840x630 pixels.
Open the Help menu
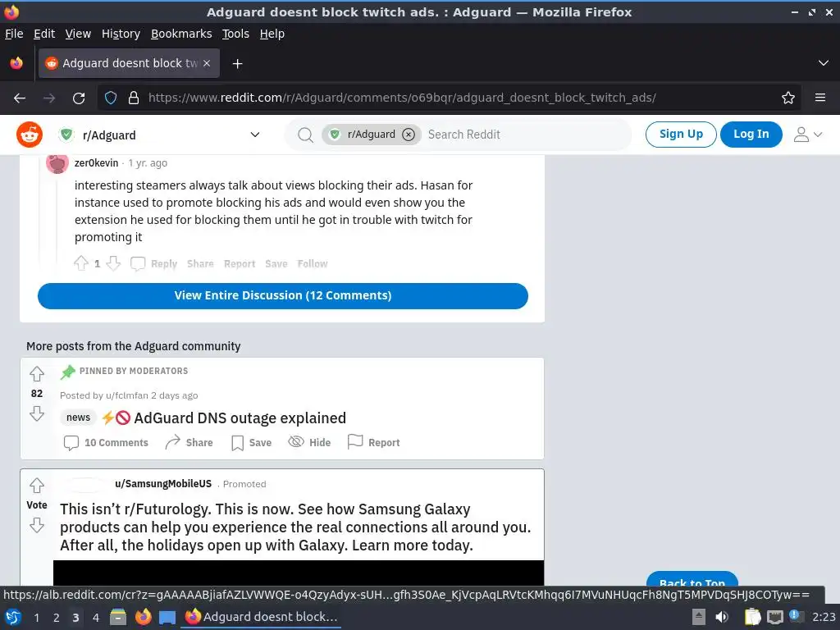[x=272, y=34]
